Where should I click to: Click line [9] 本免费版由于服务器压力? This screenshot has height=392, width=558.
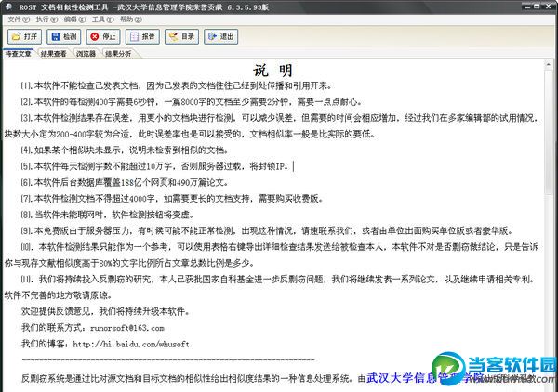pos(267,230)
